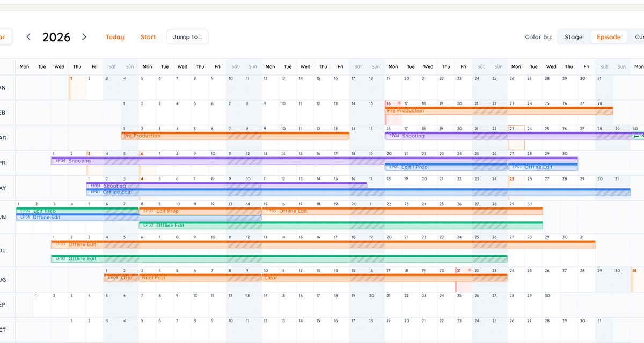Select Episode in the Color by switcher

609,37
